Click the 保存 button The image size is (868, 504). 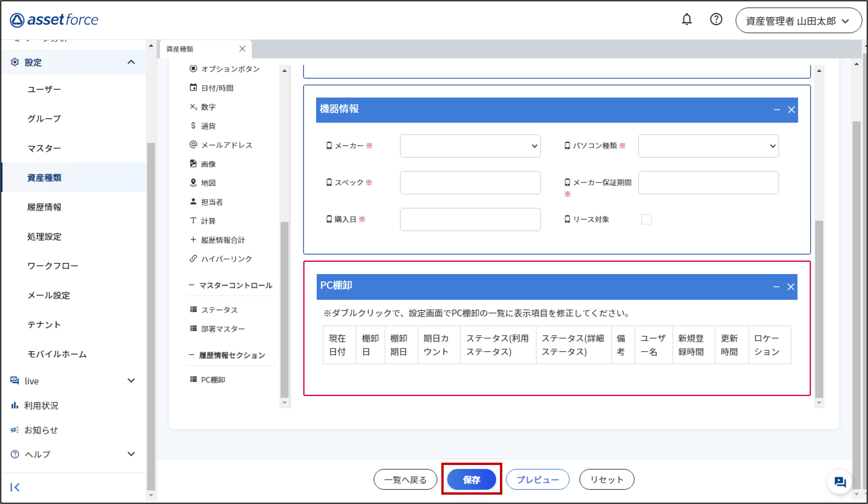click(x=472, y=479)
